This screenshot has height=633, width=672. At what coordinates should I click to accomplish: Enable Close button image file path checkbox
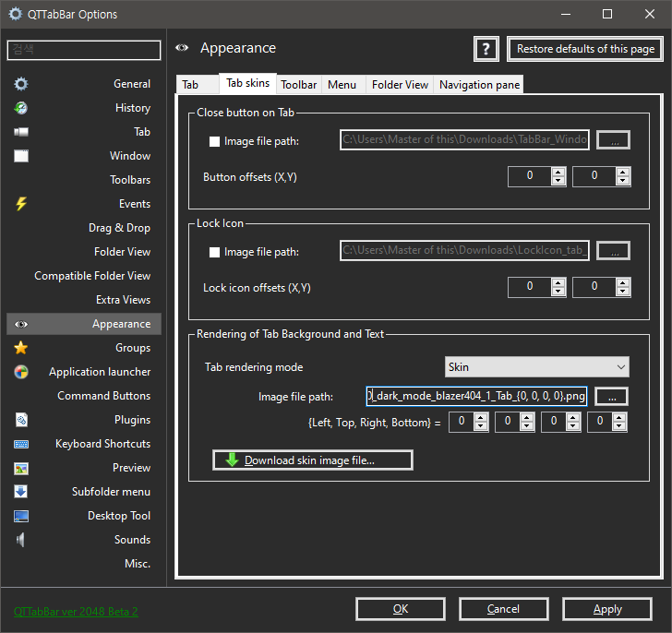coord(214,141)
